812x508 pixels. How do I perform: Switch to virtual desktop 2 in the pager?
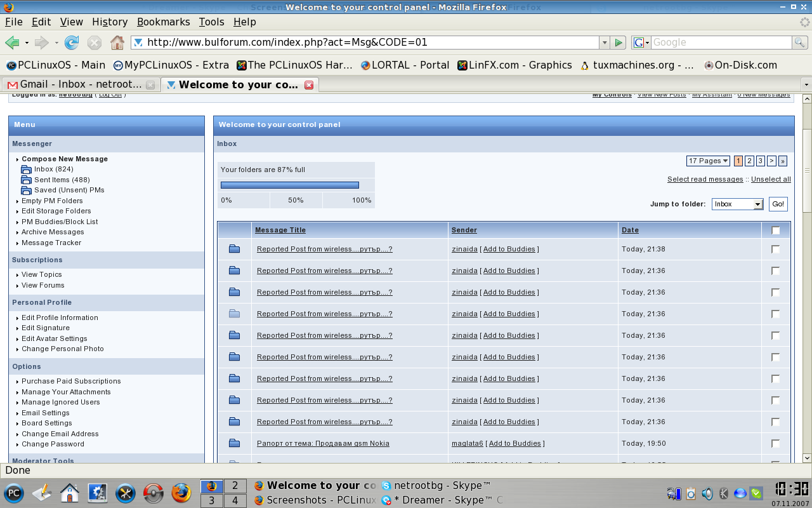pyautogui.click(x=235, y=486)
